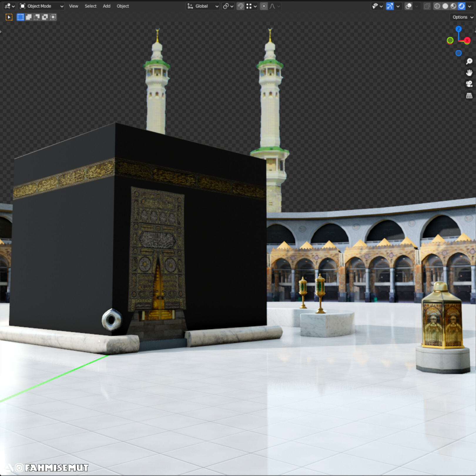Open the Add menu

[x=106, y=6]
